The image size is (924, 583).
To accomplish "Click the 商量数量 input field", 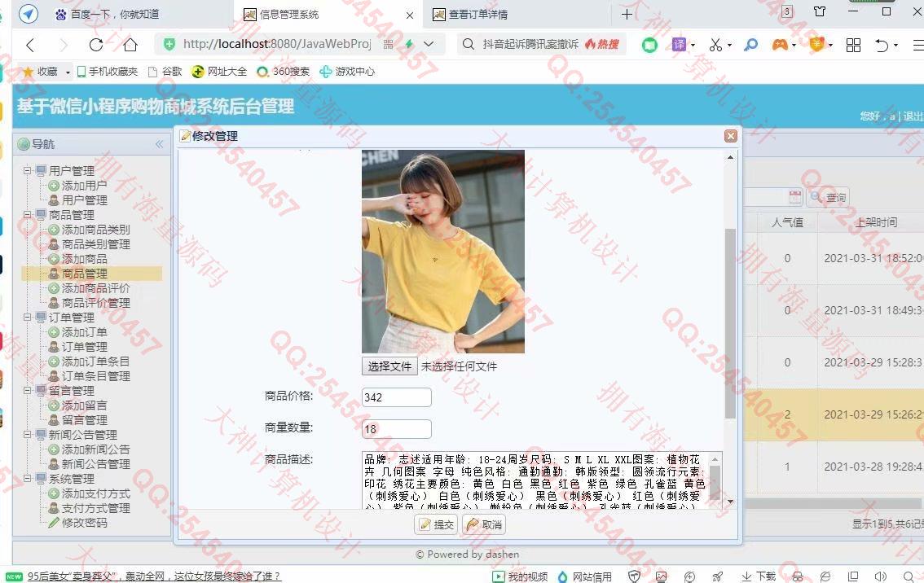I will [397, 429].
